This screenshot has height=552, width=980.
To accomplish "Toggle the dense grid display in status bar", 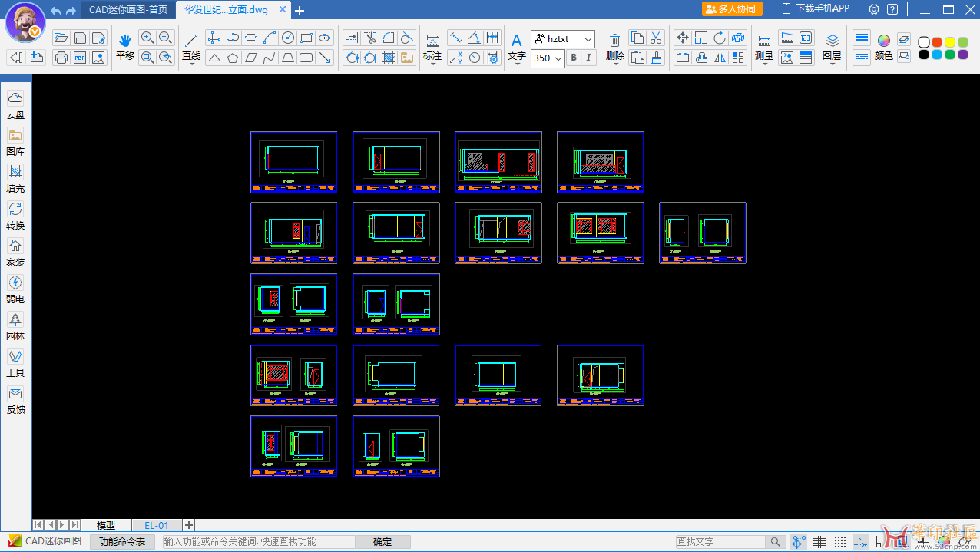I will [x=819, y=542].
